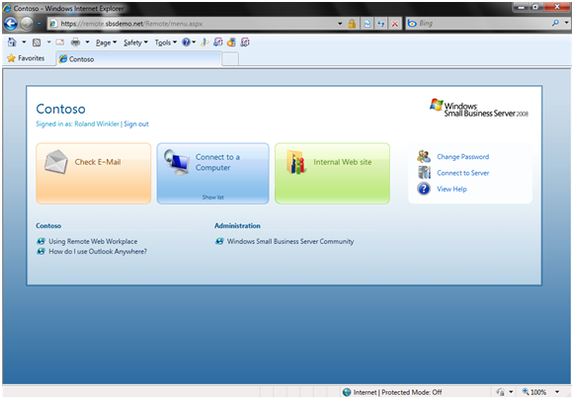Click the RSS feeds icon
574x400 pixels.
(37, 42)
